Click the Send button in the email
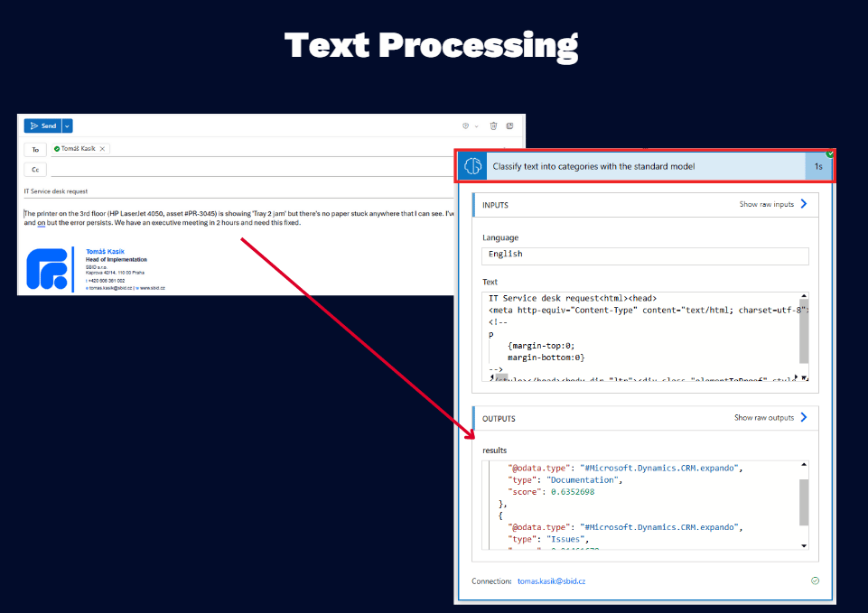This screenshot has height=613, width=868. point(42,126)
